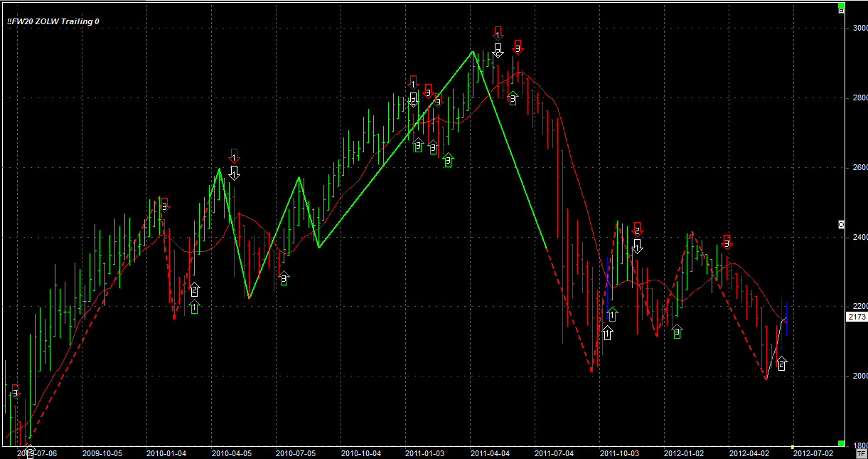Screen dimensions: 868x459
Task: Click the 2012-07-02 date label
Action: [x=812, y=453]
